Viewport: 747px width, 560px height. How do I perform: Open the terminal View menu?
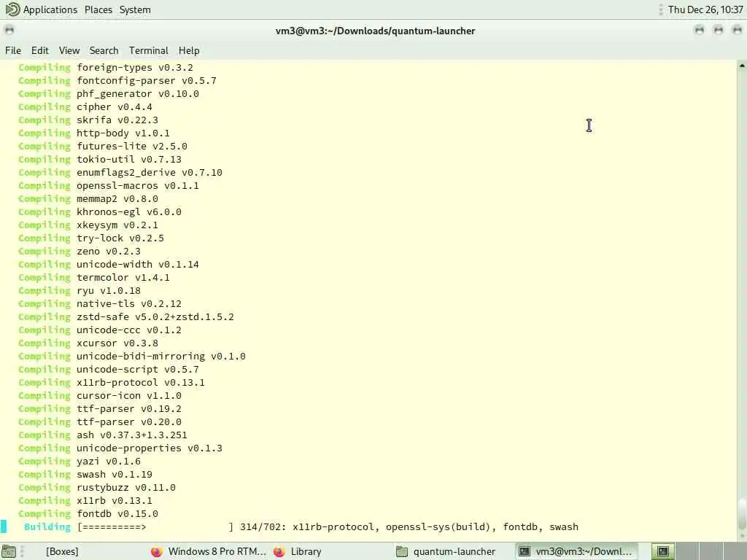click(69, 50)
